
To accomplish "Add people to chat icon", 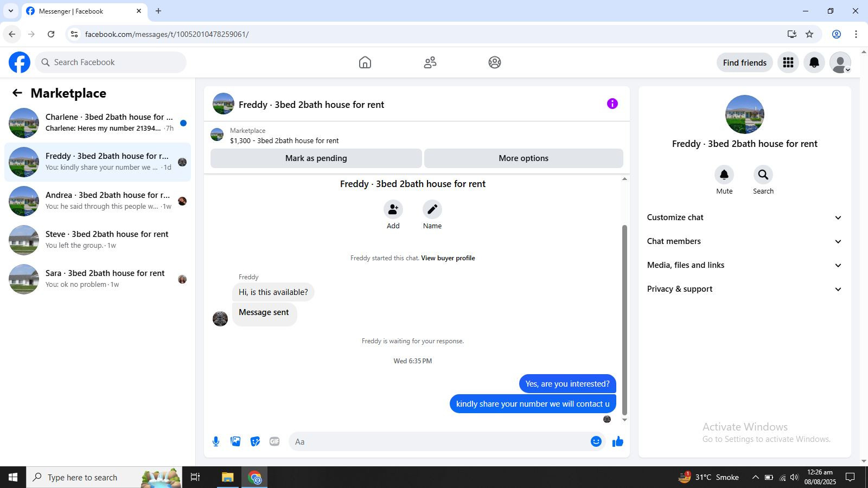I will 393,209.
